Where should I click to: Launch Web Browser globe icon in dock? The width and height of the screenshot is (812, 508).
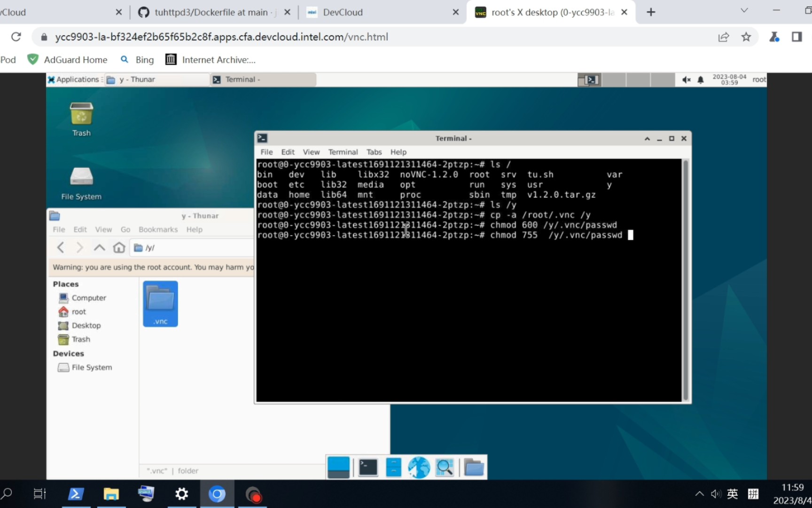click(x=419, y=467)
